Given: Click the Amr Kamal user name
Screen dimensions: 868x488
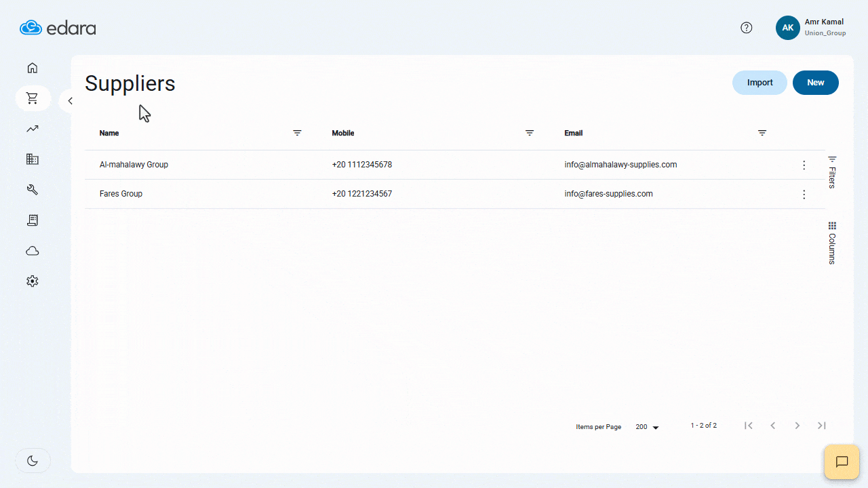Looking at the screenshot, I should tap(824, 22).
